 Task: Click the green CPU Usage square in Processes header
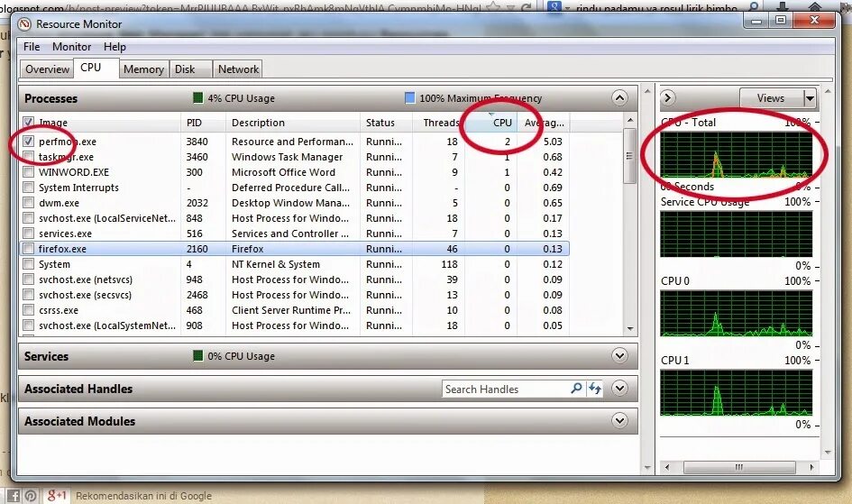coord(198,97)
